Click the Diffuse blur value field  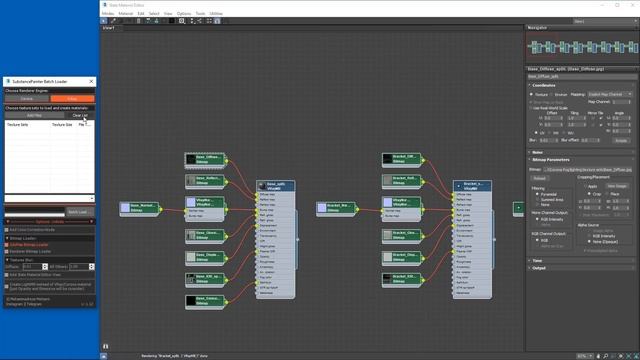[x=33, y=267]
